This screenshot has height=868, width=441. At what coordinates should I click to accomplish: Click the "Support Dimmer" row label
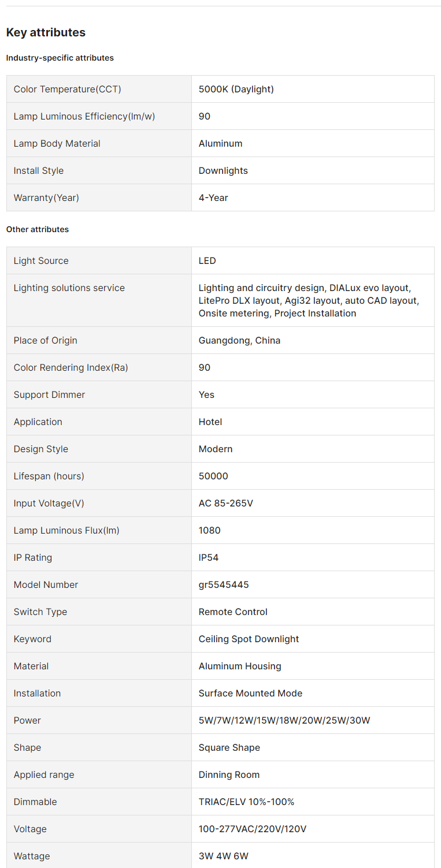(49, 394)
